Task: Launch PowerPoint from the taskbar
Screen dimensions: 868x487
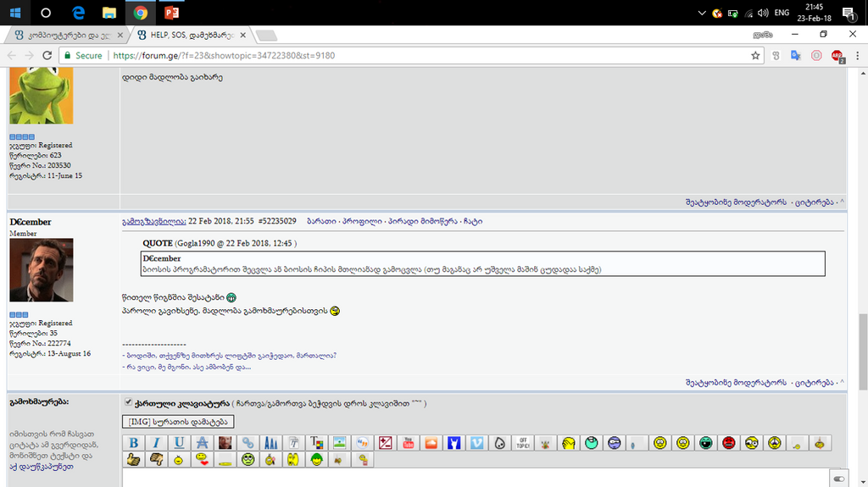Action: point(171,12)
